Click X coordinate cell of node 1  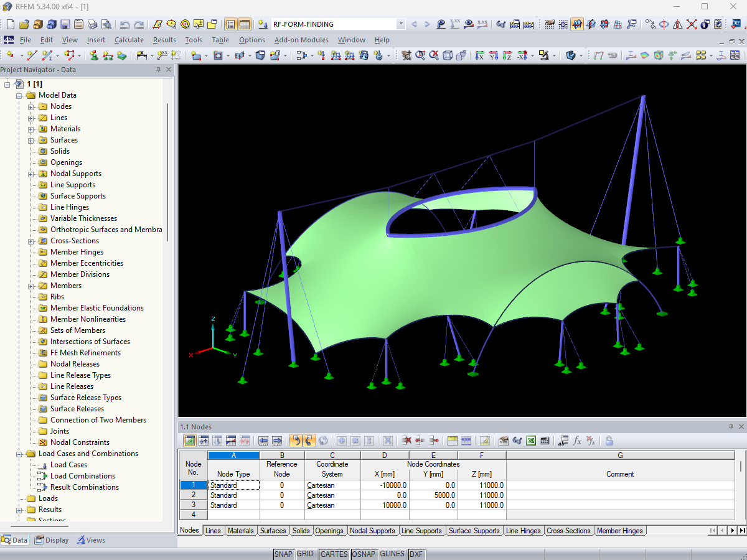385,485
